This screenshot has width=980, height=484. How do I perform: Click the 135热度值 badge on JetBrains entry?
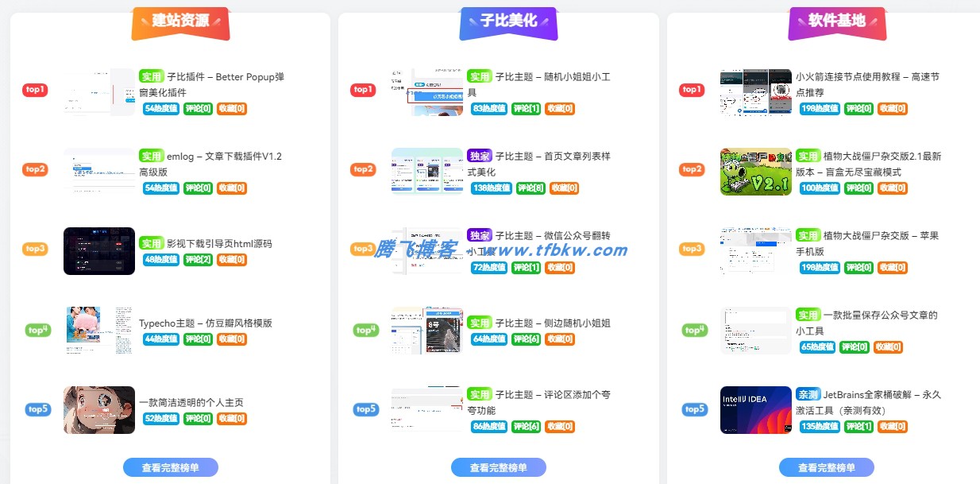pos(820,426)
